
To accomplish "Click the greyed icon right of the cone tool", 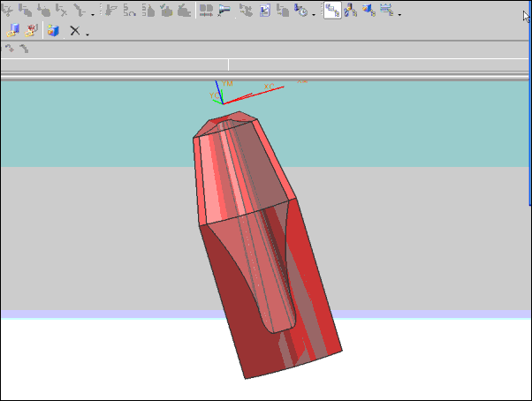I will pyautogui.click(x=247, y=11).
